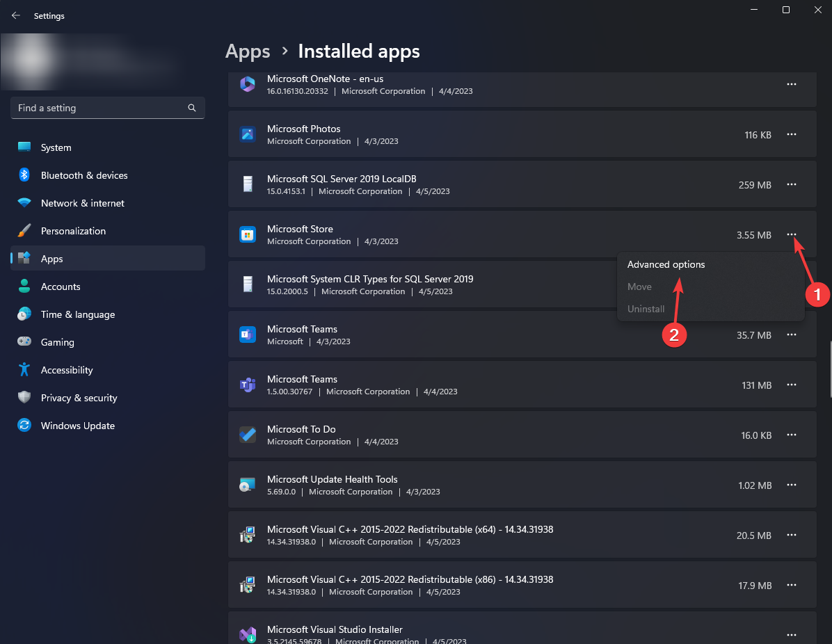Go to Network & internet settings
The image size is (832, 644).
82,203
